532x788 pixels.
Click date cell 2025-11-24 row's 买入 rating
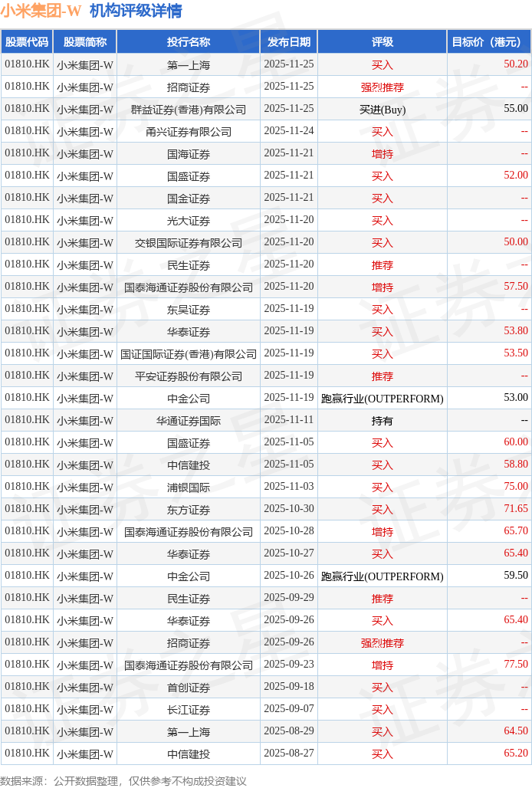[x=383, y=131]
